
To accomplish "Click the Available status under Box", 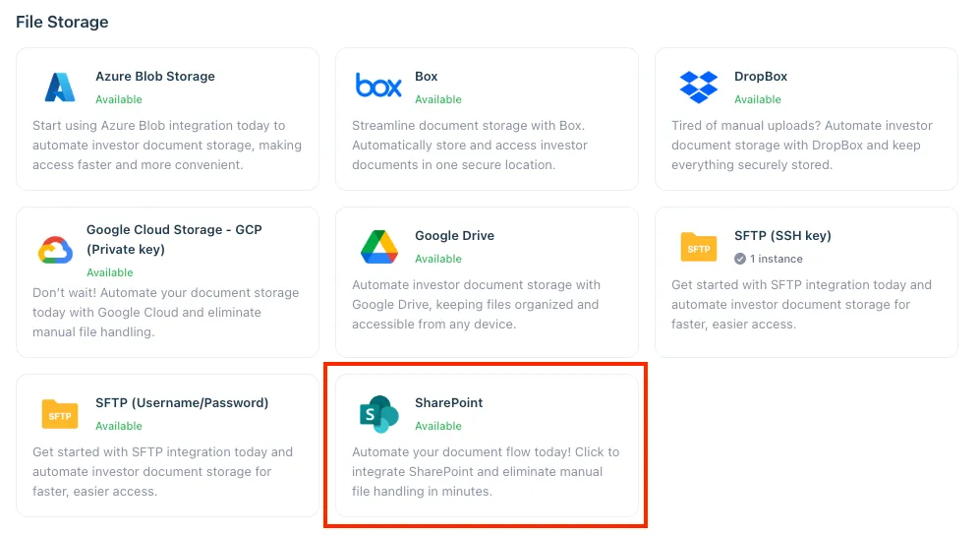I will point(438,99).
